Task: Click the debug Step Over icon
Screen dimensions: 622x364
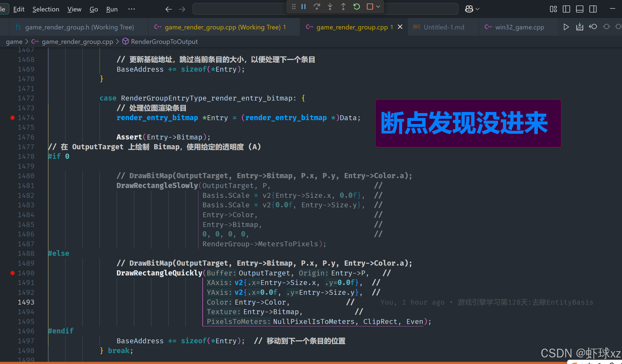Action: pyautogui.click(x=317, y=7)
